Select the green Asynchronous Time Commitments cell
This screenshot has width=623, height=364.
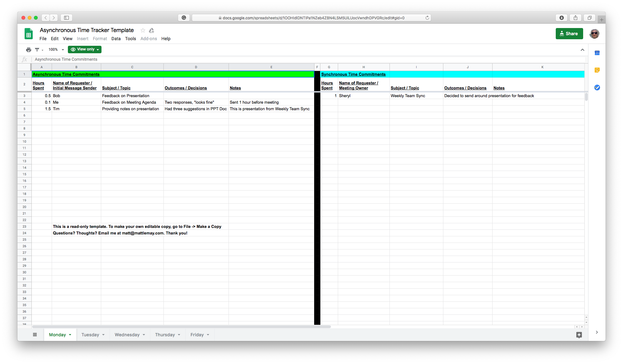(173, 74)
